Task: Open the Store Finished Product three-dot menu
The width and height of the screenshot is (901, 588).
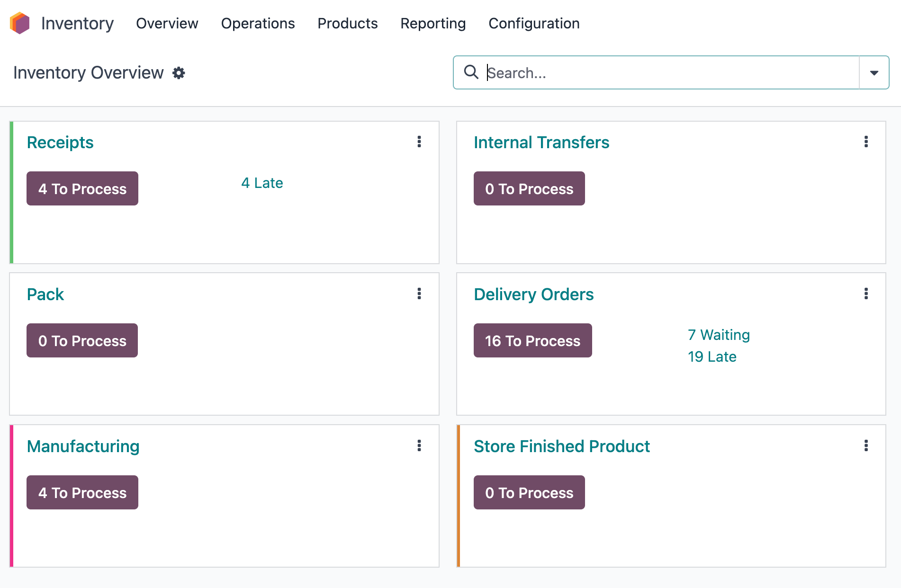Action: point(866,445)
